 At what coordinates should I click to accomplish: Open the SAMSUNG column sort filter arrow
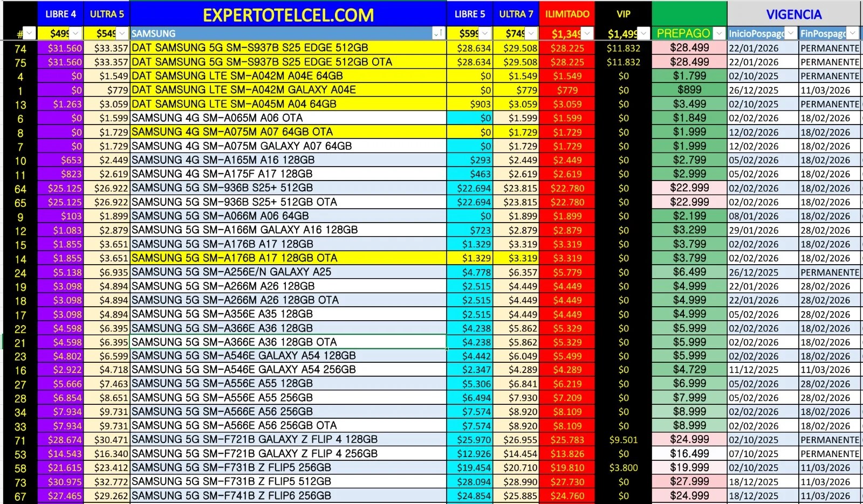[439, 33]
